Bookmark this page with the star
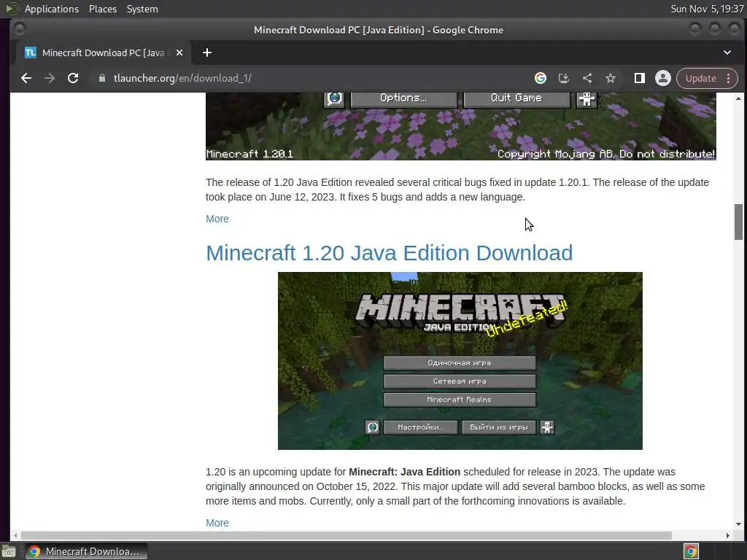This screenshot has height=560, width=747. pos(611,78)
